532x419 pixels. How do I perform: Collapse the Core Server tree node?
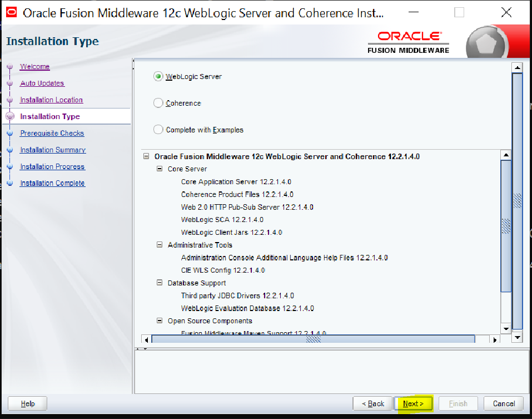pyautogui.click(x=160, y=169)
